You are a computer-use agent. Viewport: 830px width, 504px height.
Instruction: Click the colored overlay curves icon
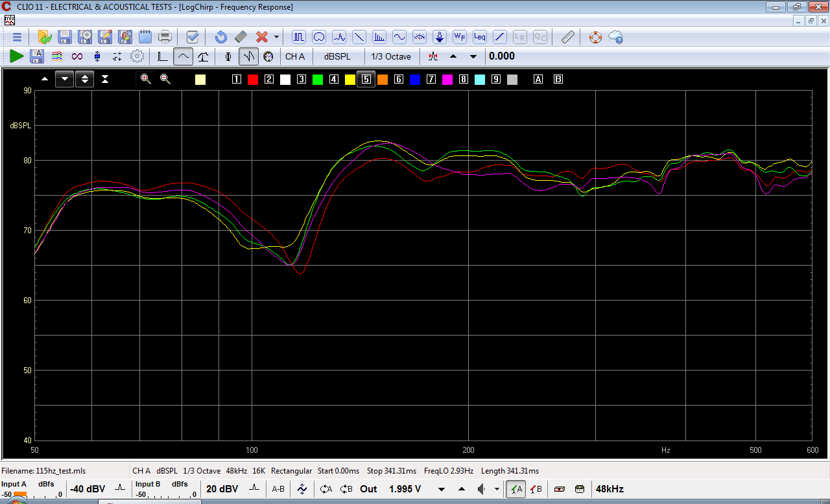57,56
